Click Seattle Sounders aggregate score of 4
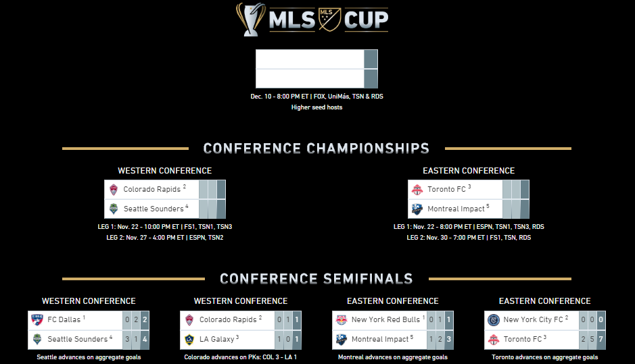 pos(145,339)
